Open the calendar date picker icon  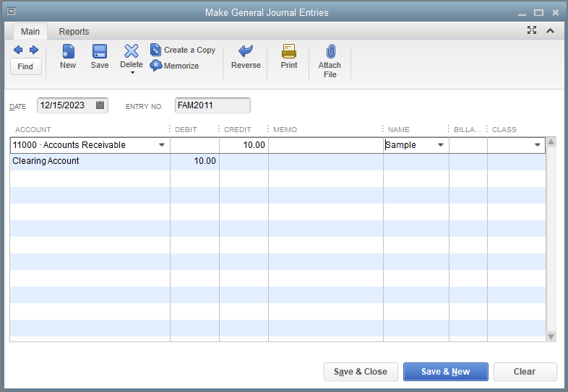click(x=100, y=105)
